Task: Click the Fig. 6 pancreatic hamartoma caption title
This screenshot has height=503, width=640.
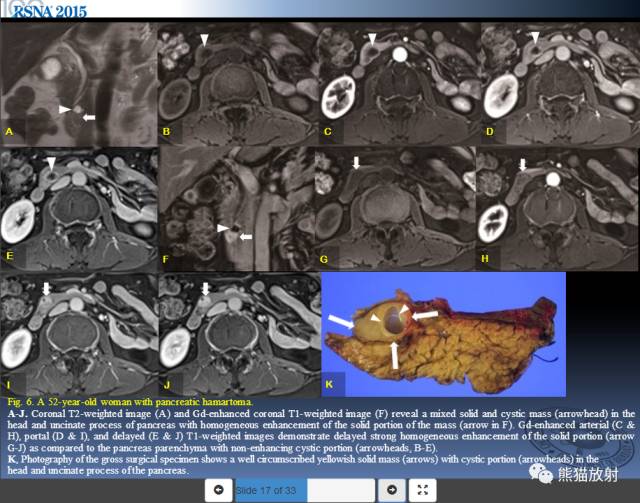Action: (130, 402)
